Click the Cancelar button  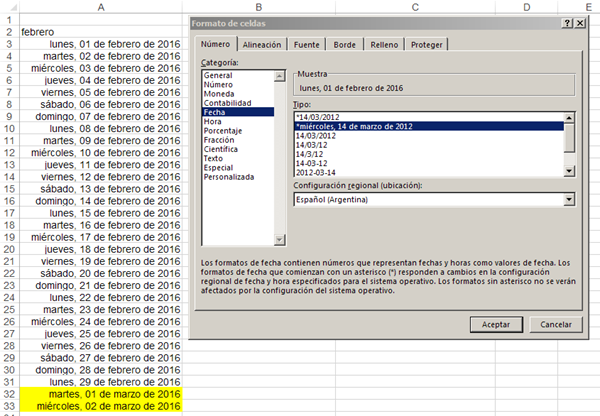555,325
